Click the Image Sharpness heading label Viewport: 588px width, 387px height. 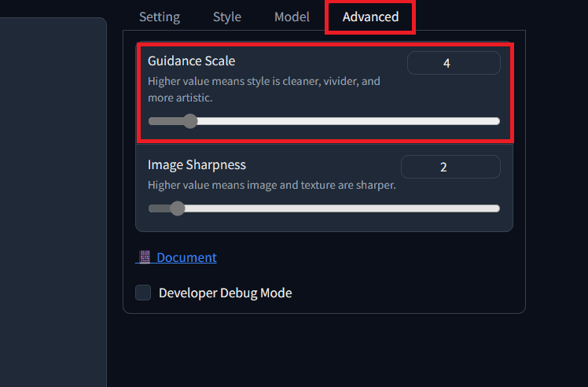point(197,164)
